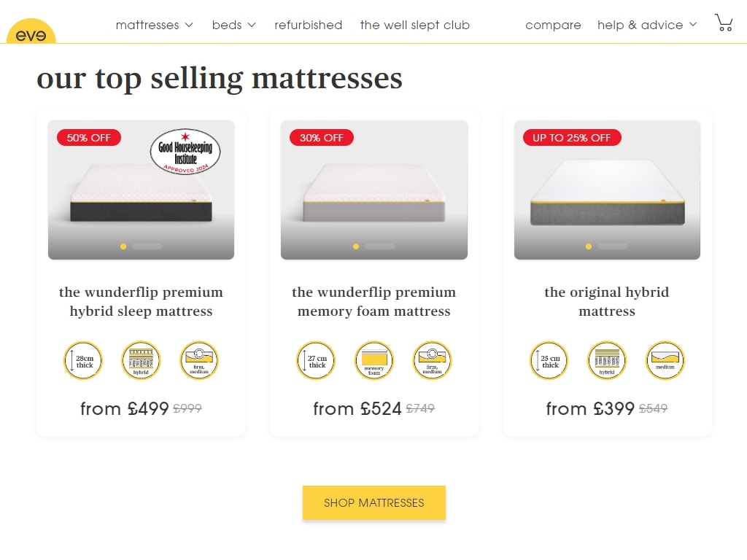
Task: Click the 28cm thick icon
Action: pyautogui.click(x=83, y=360)
